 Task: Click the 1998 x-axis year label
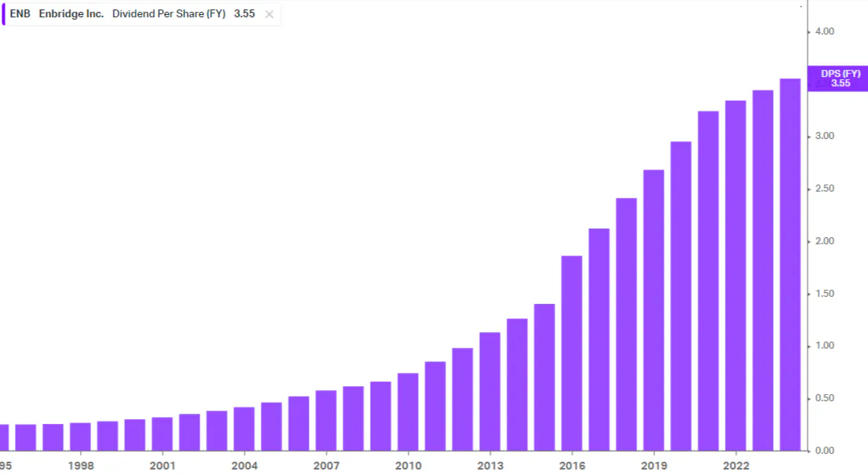click(x=81, y=466)
